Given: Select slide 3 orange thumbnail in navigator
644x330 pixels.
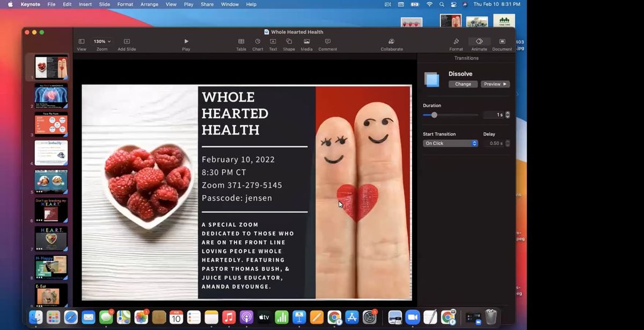Looking at the screenshot, I should coord(51,124).
